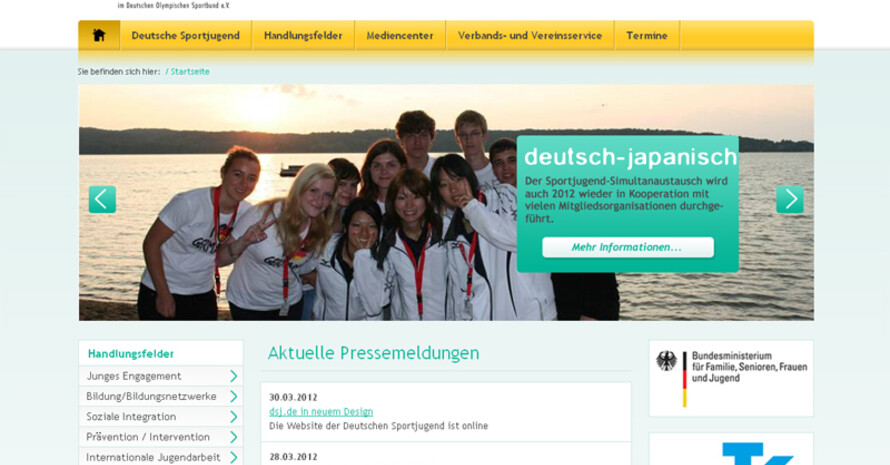Viewport: 890px width, 465px height.
Task: Open the Mediencenter menu
Action: tap(400, 35)
